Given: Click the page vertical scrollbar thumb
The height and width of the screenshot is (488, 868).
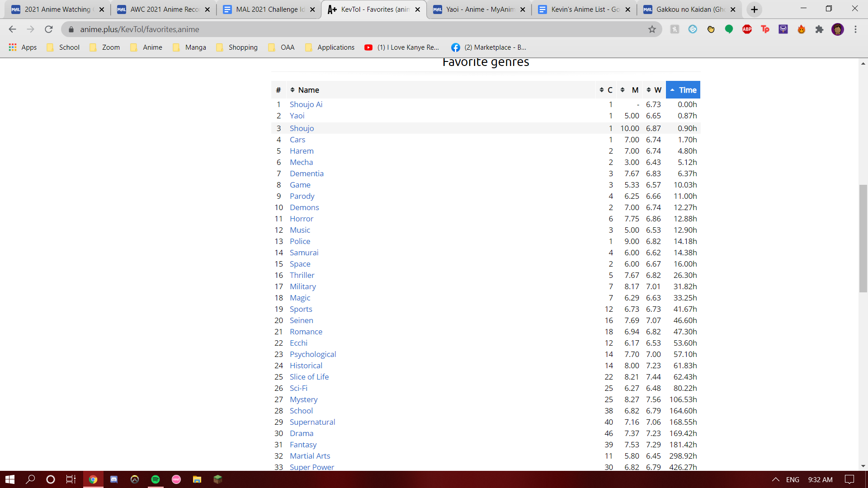Looking at the screenshot, I should click(863, 238).
